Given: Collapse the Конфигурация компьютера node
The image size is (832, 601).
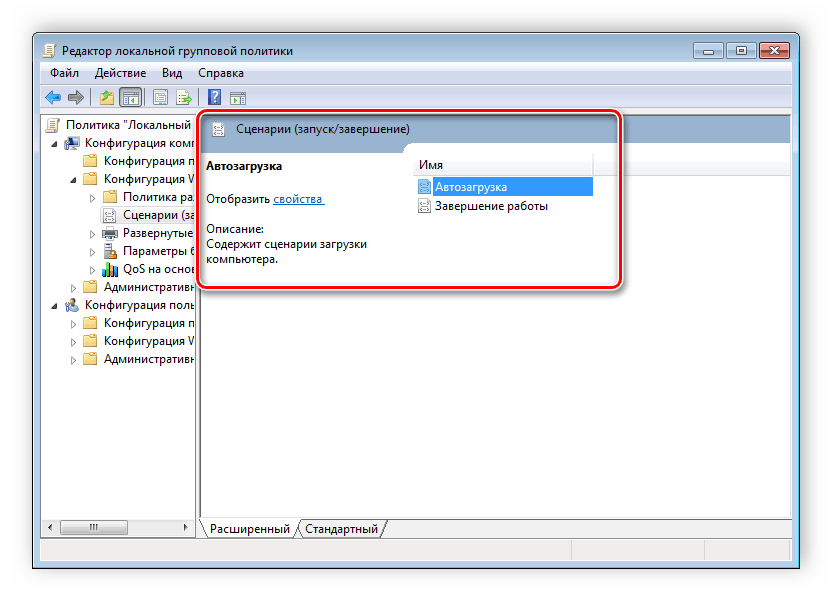Looking at the screenshot, I should click(54, 144).
